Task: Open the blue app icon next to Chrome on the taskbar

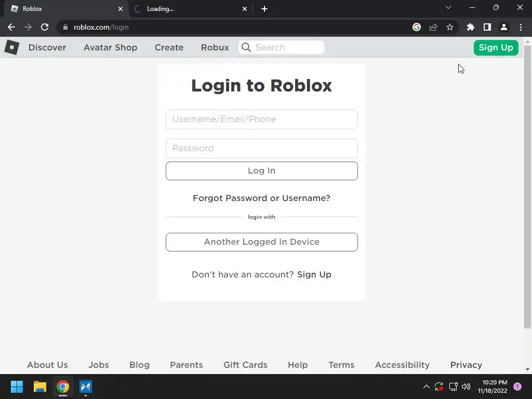Action: (86, 387)
